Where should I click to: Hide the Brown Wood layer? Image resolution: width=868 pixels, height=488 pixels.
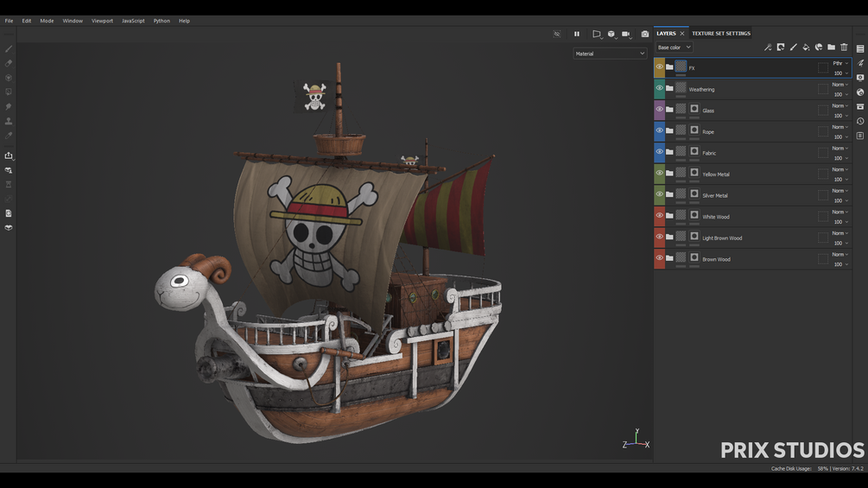[x=659, y=258]
